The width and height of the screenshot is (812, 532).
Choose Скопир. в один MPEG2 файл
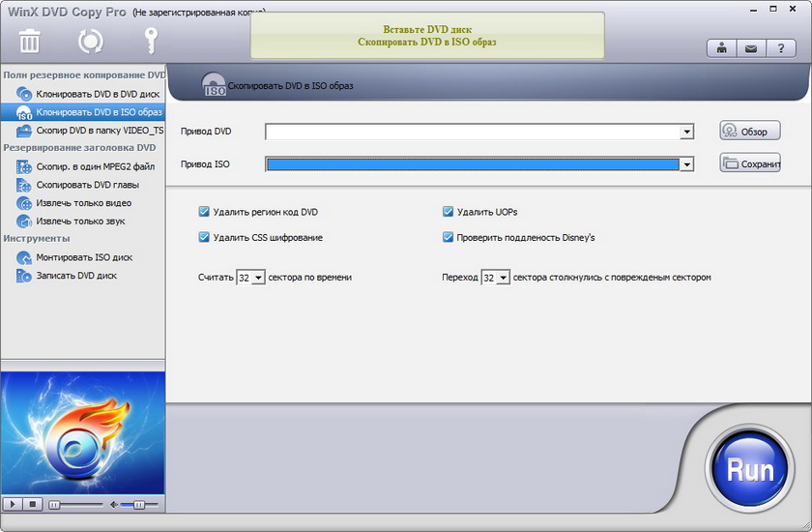point(96,166)
